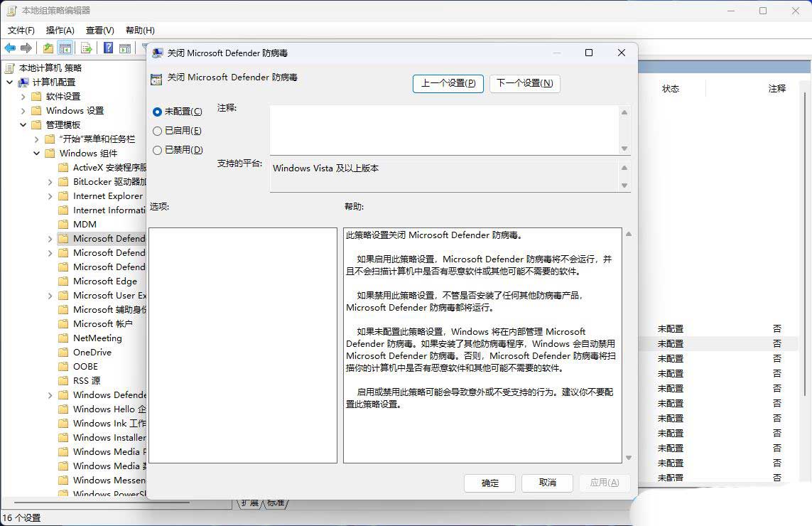Click the 下一个设置 button
The width and height of the screenshot is (812, 526).
[x=524, y=83]
